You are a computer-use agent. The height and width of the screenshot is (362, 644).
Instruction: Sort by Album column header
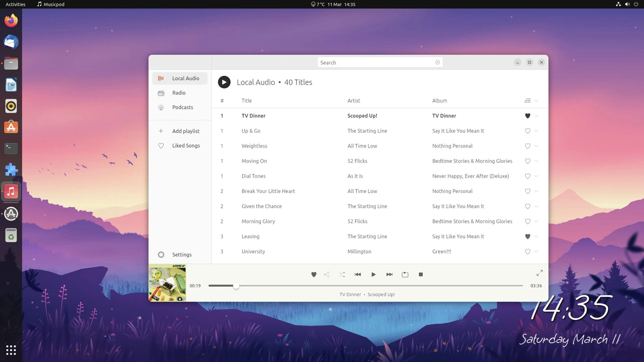click(x=439, y=101)
